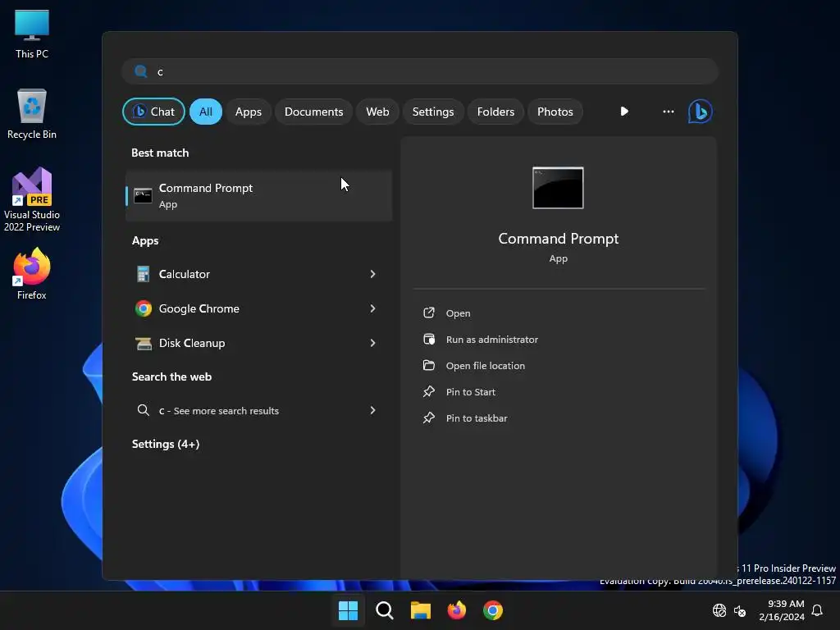Viewport: 840px width, 630px height.
Task: Open the Firefox desktop shortcut
Action: pyautogui.click(x=32, y=274)
